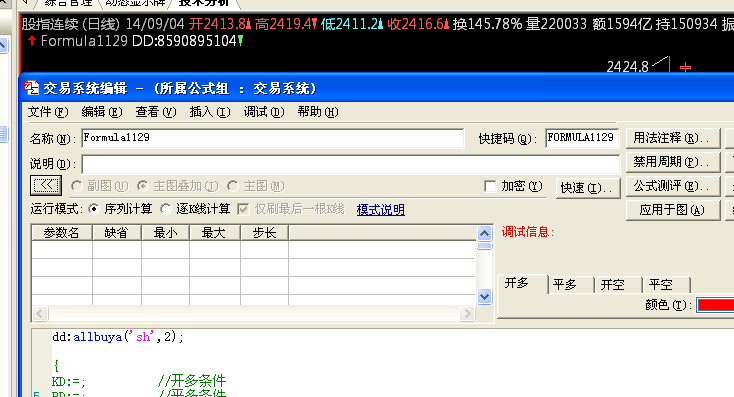The height and width of the screenshot is (397, 734).
Task: Click the 用法注释(R) button
Action: pos(673,138)
